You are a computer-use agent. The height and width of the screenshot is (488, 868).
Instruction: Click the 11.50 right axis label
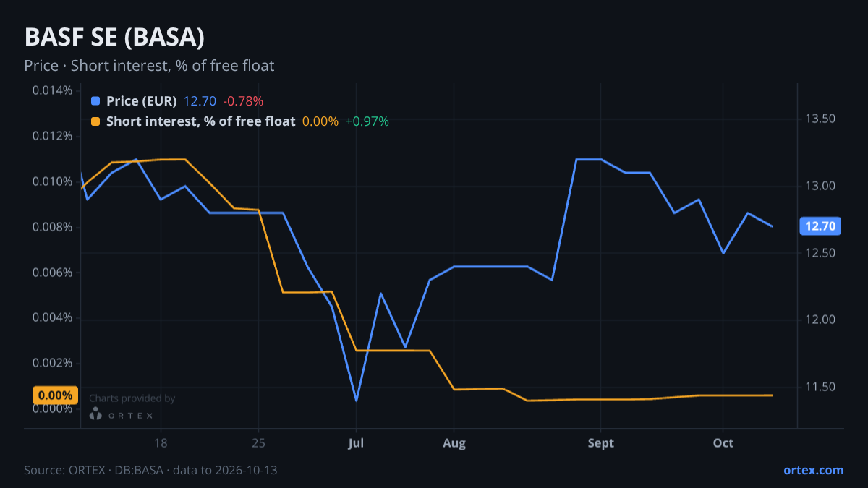[820, 388]
